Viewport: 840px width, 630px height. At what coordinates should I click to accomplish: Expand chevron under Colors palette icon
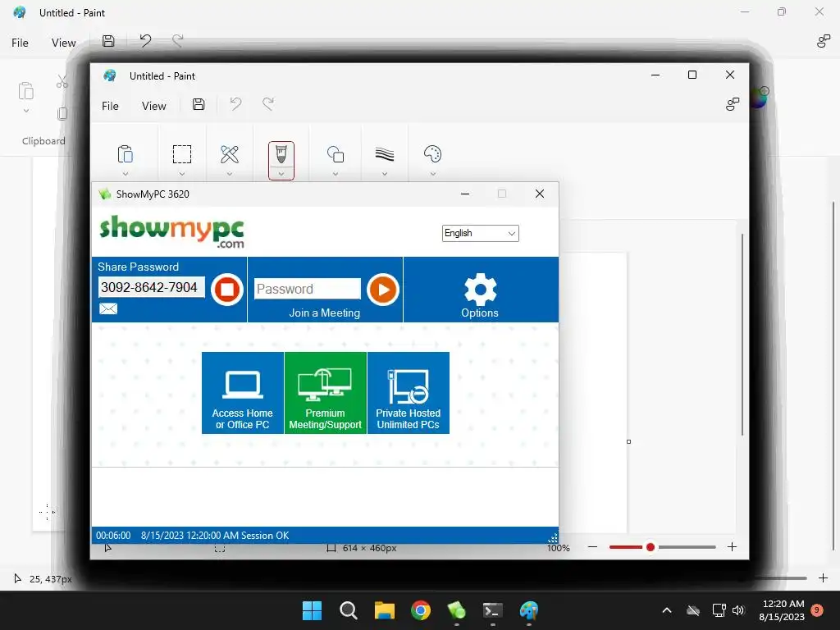point(433,174)
